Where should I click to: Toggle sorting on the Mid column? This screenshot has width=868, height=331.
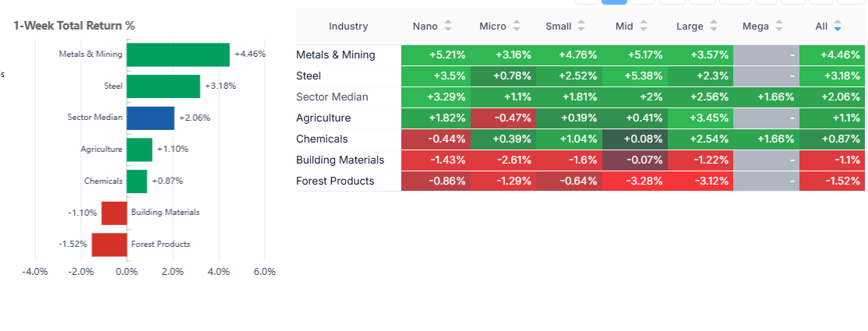643,26
